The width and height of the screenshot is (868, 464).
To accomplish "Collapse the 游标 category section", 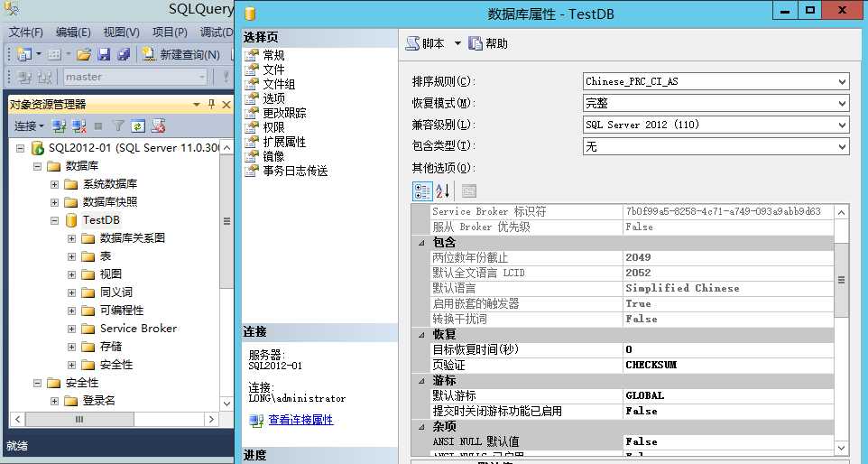I will point(422,380).
